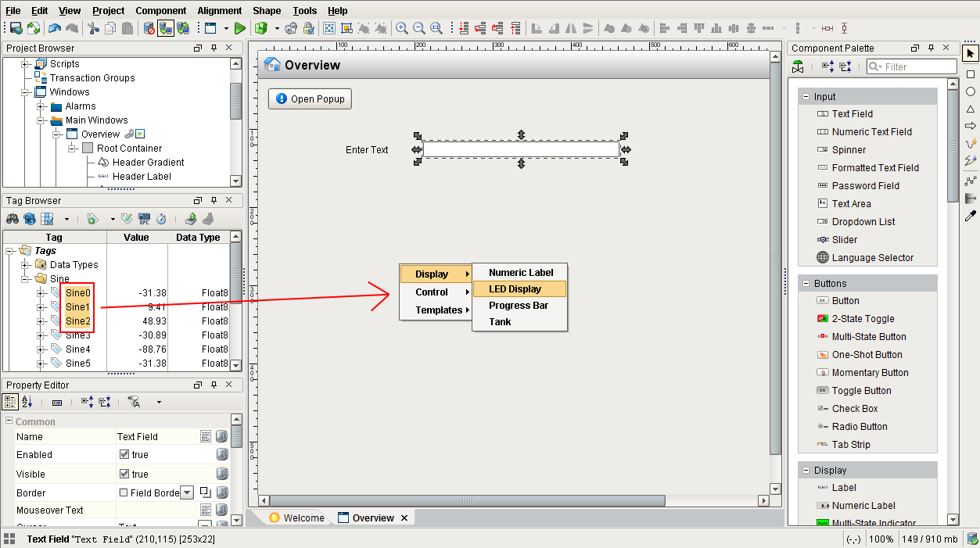Click the Undo arrow on the toolbar

[55, 28]
